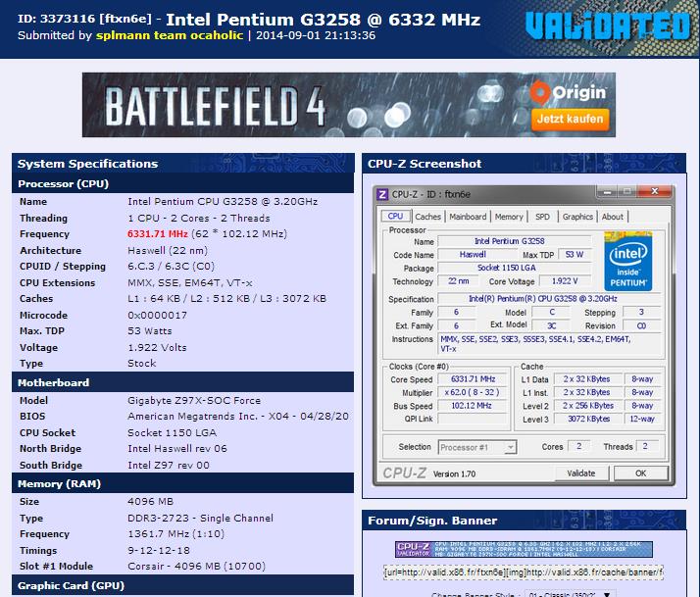This screenshot has height=597, width=700.
Task: Click the Battlefield 4 banner advertisement
Action: (x=349, y=105)
